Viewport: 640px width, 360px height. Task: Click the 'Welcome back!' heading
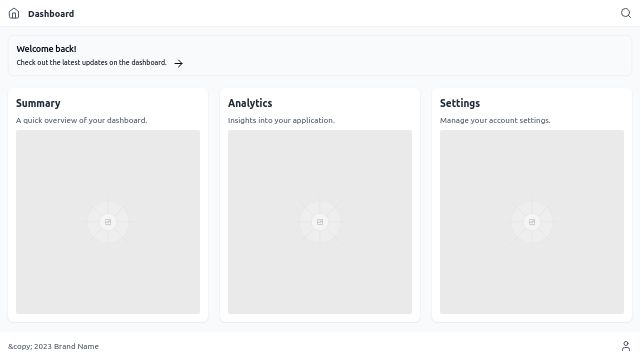point(46,49)
